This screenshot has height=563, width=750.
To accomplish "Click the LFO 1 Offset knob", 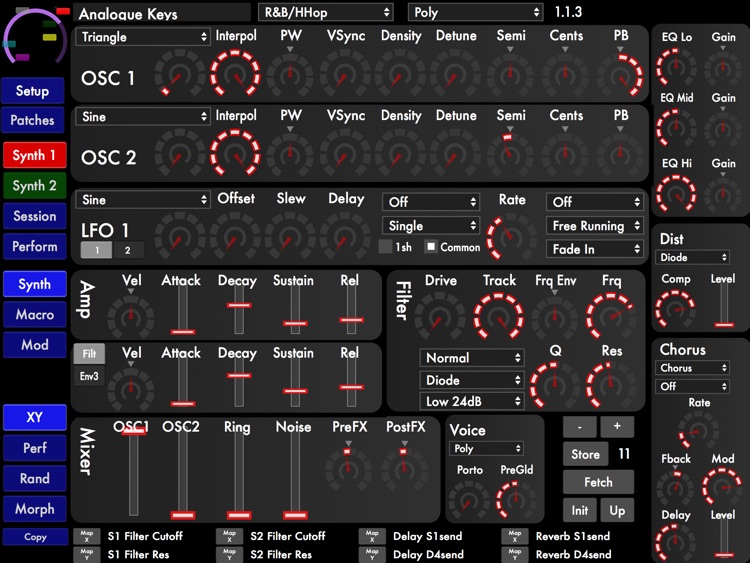I will 235,236.
